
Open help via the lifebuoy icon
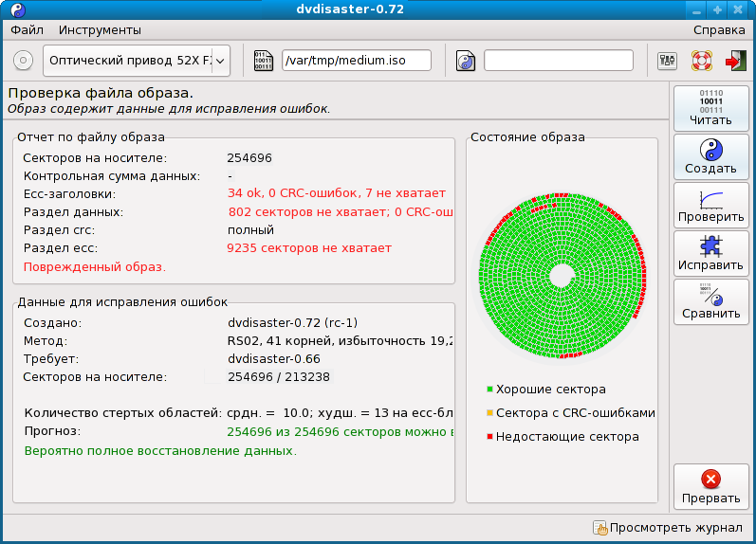[702, 61]
